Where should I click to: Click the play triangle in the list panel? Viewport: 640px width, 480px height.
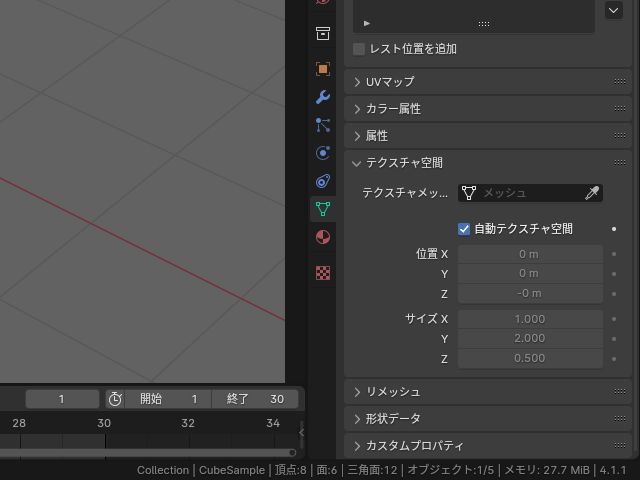click(367, 23)
